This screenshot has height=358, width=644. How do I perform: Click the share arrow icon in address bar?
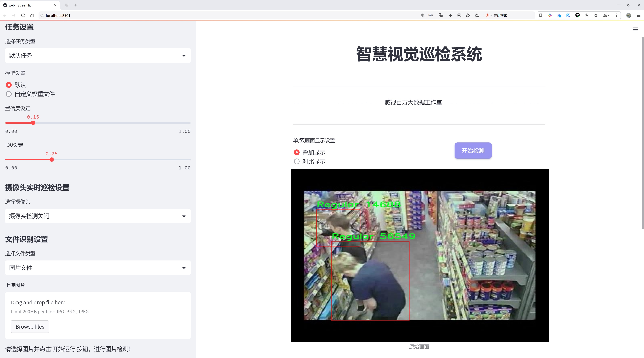[468, 16]
